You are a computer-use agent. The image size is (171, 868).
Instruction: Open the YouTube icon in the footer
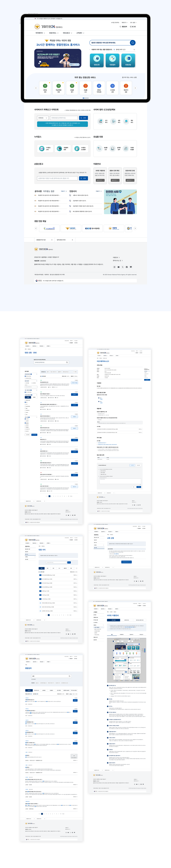pos(118,267)
